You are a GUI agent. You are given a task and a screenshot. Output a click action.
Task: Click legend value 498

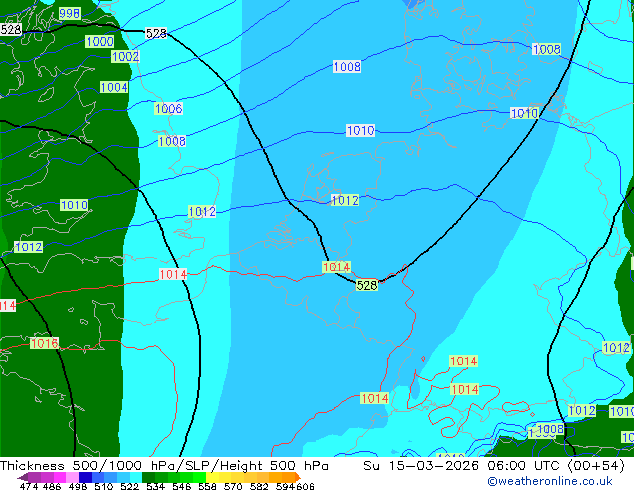coord(76,486)
